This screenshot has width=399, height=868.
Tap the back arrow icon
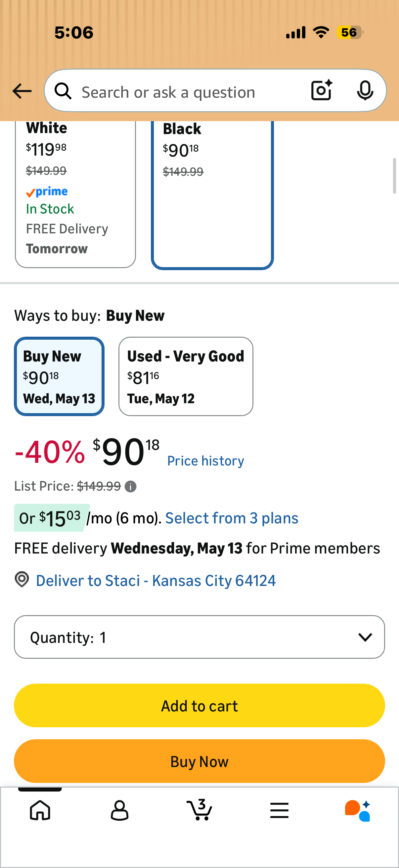[22, 91]
